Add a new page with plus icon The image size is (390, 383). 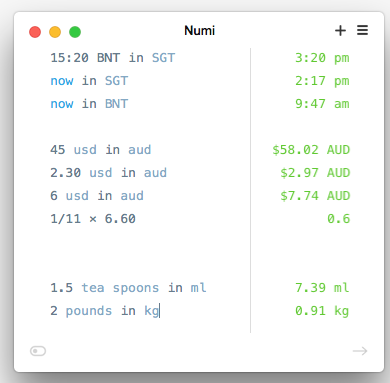340,31
